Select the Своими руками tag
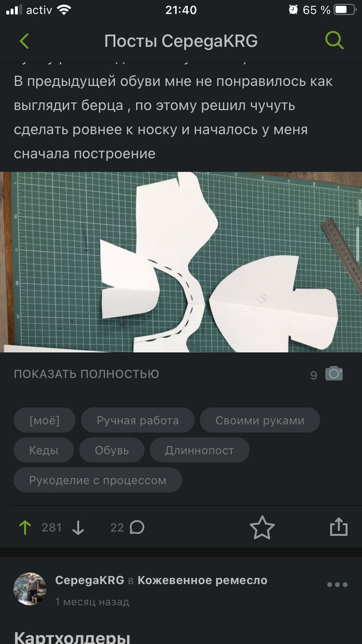The width and height of the screenshot is (362, 644). click(x=260, y=421)
